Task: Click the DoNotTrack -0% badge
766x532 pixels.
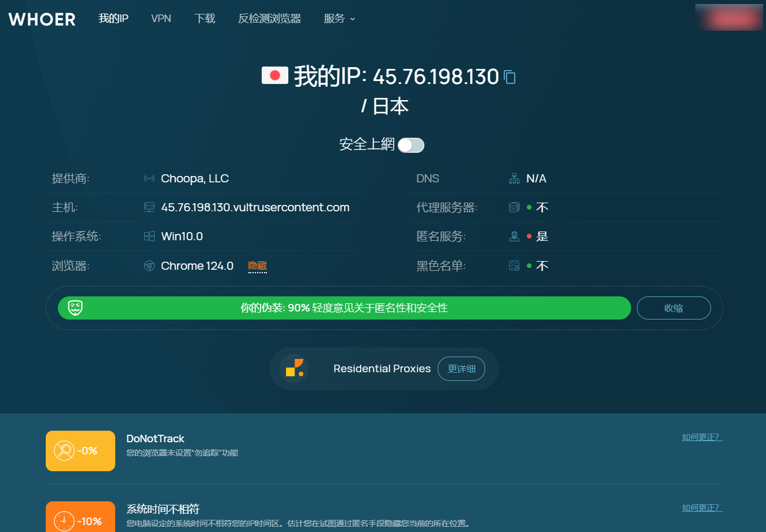Action: point(80,451)
